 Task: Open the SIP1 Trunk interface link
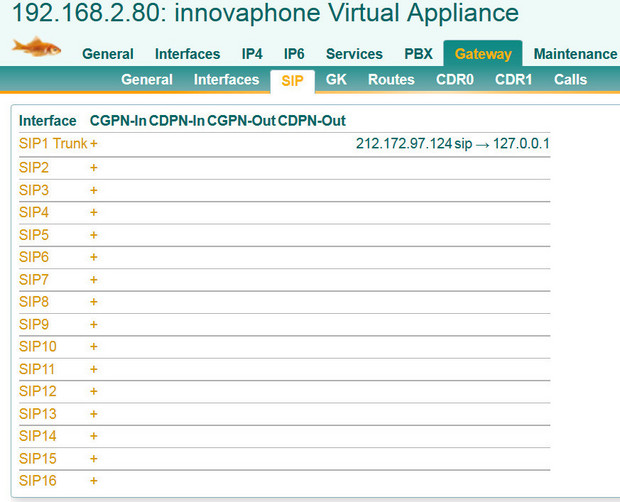pos(53,144)
